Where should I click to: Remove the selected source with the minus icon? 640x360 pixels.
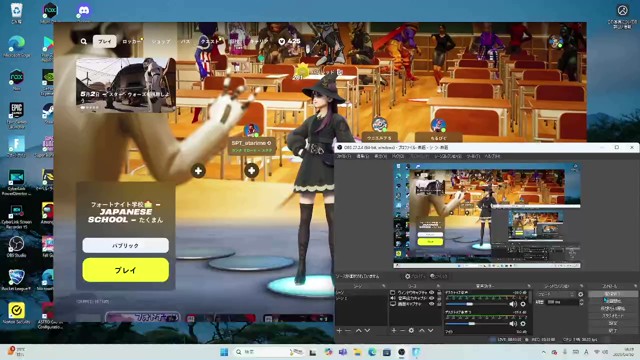coord(402,330)
